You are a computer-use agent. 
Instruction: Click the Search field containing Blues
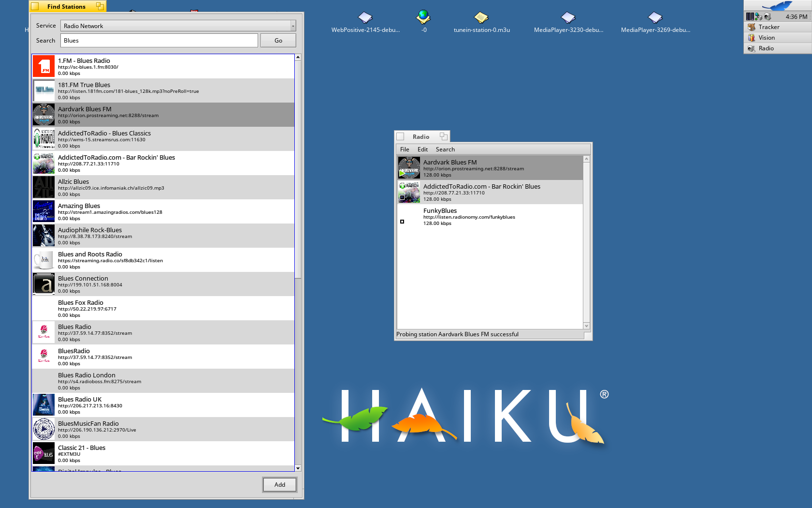tap(159, 40)
